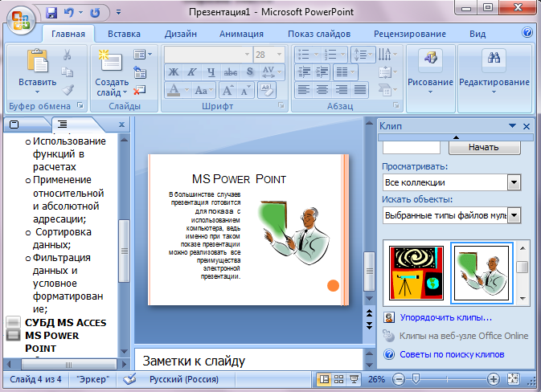Go to the Рецензирование tab

[409, 34]
